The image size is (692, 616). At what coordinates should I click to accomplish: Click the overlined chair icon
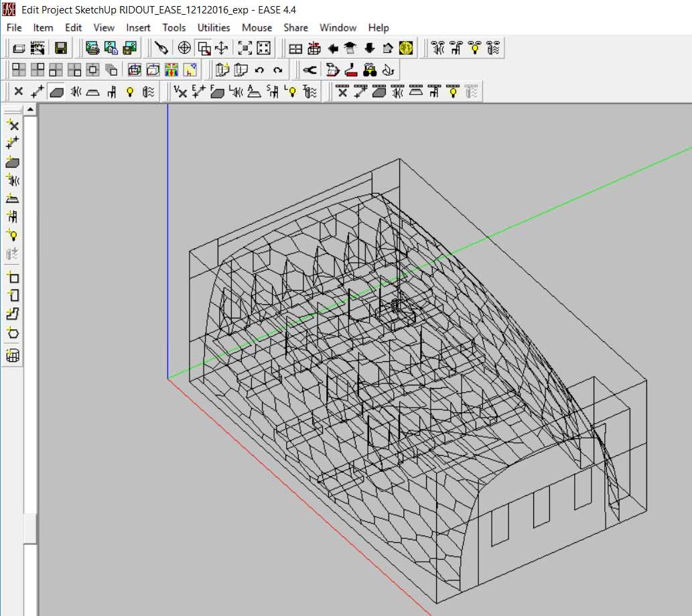(x=435, y=91)
